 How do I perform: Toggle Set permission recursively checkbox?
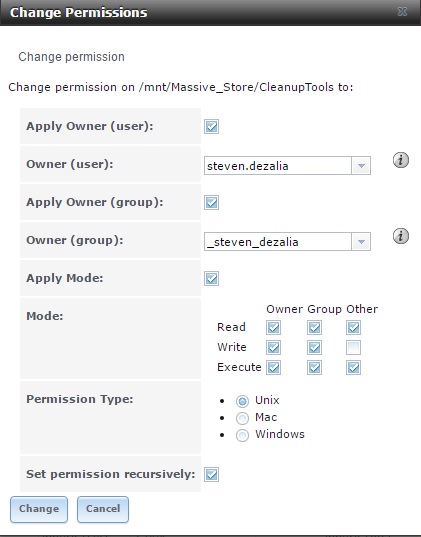coord(211,474)
